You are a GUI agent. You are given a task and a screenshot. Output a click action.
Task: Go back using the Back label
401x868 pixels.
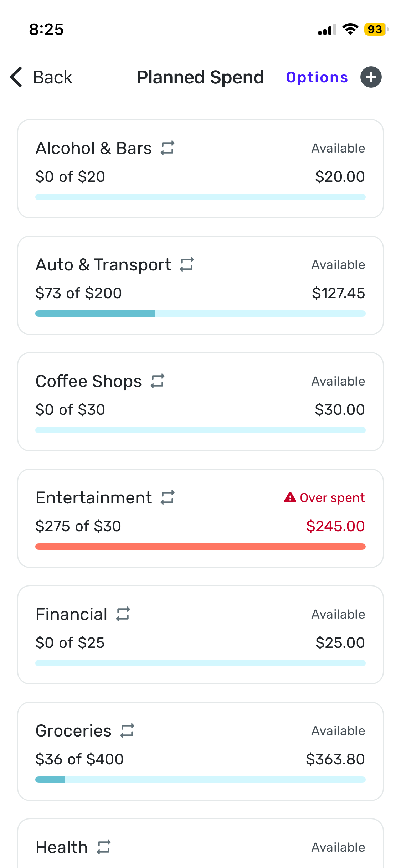point(53,77)
